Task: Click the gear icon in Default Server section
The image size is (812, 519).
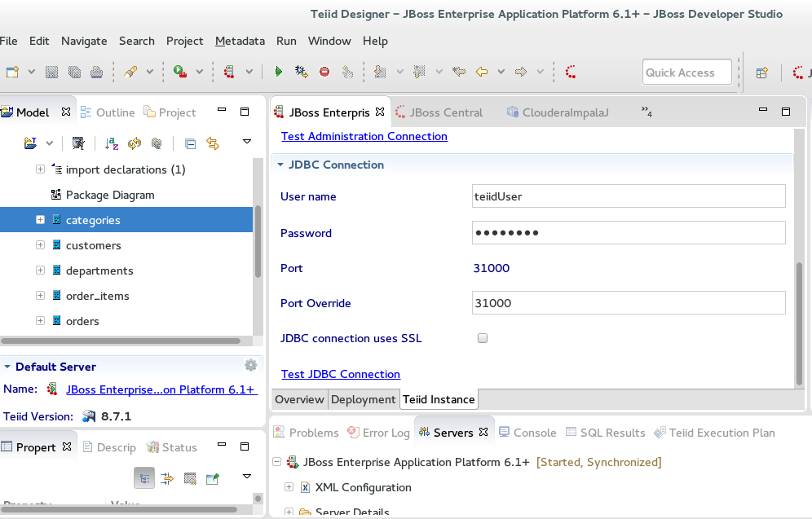Action: click(x=250, y=365)
